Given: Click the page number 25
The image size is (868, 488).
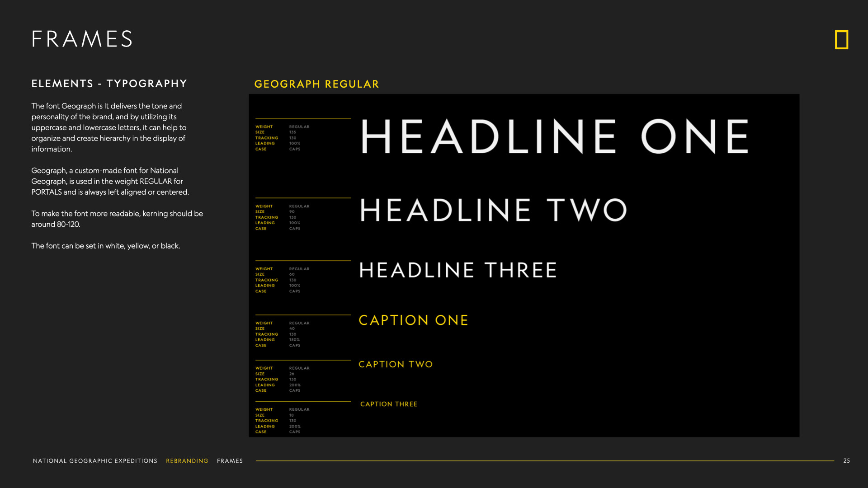Looking at the screenshot, I should click(x=846, y=461).
